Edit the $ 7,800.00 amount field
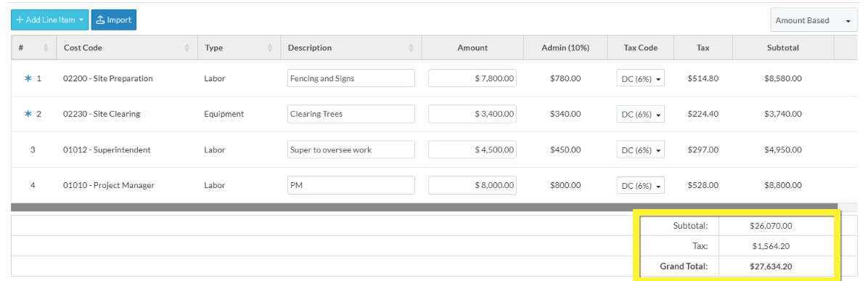This screenshot has width=868, height=281. [472, 78]
